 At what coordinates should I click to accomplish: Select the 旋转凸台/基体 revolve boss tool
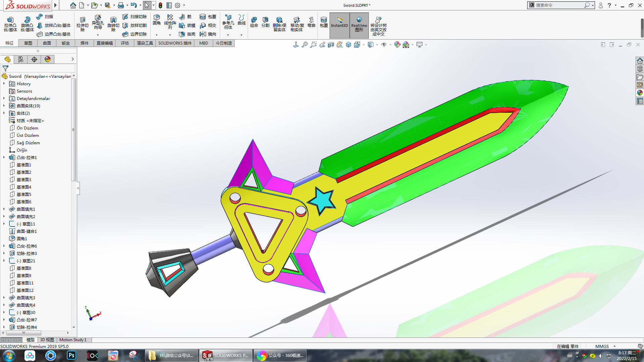pos(27,24)
